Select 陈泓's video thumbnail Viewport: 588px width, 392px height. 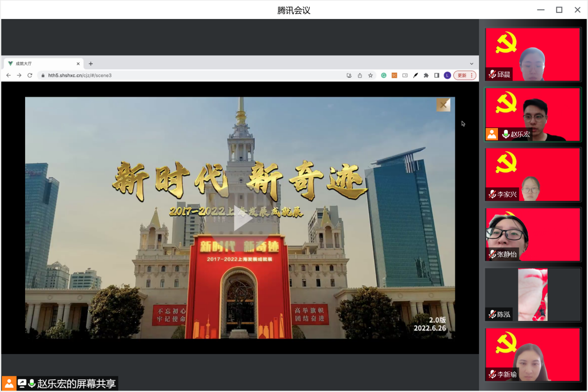coord(533,295)
